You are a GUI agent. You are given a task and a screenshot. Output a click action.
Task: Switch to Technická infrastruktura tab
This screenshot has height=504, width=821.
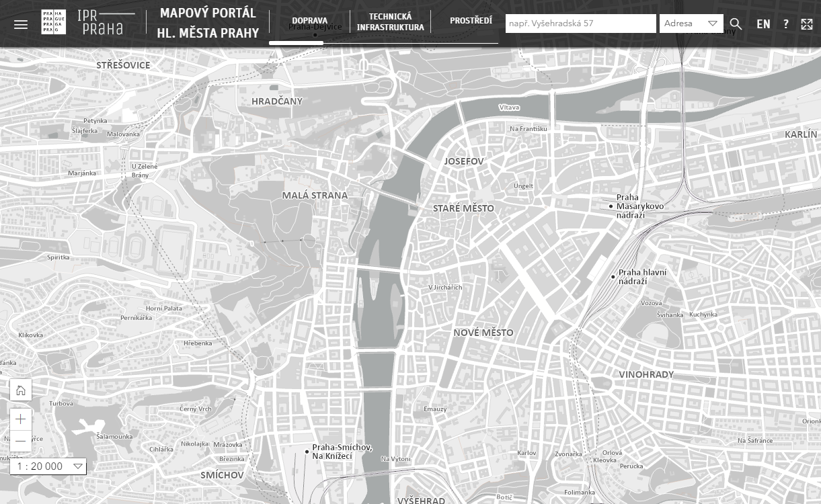click(390, 22)
